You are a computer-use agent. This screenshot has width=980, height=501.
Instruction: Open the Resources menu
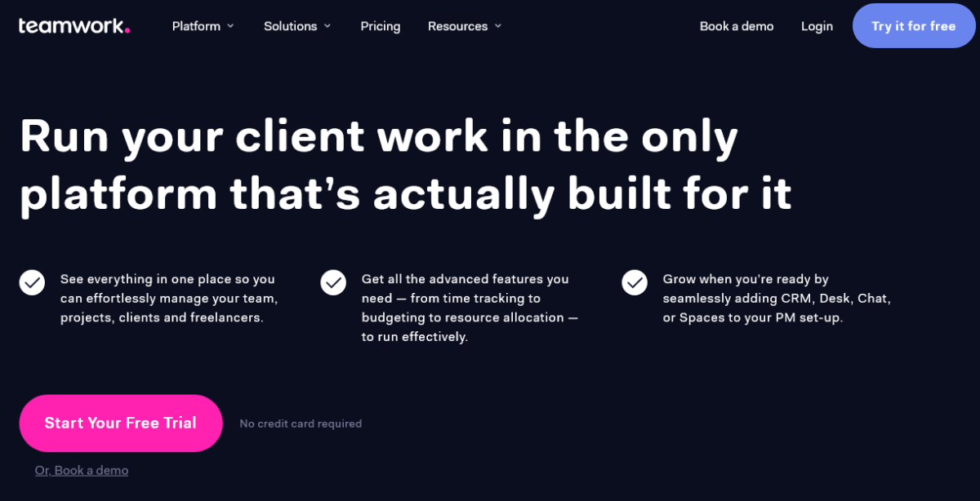tap(465, 26)
